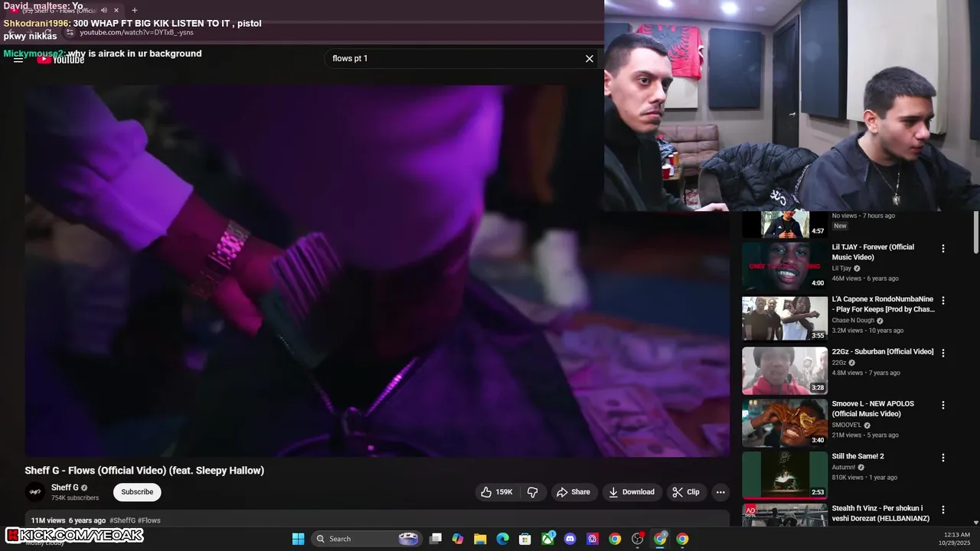This screenshot has width=980, height=551.
Task: Open the #Flows hashtag
Action: point(149,520)
